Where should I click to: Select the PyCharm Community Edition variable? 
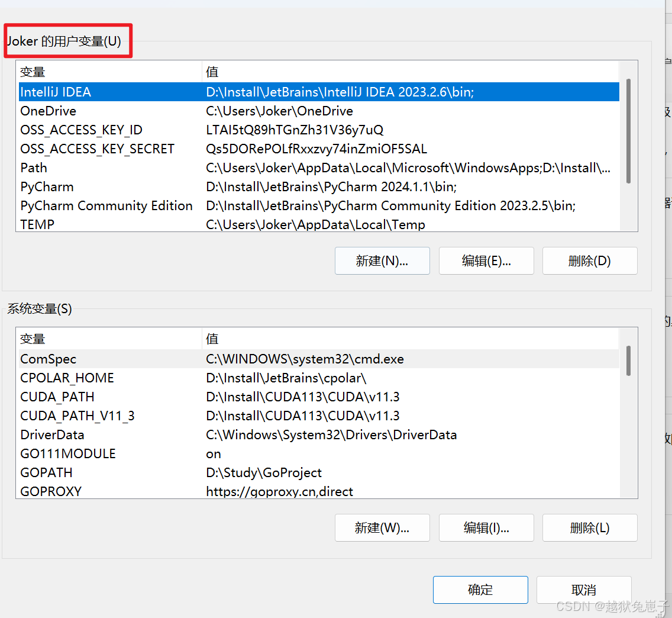(319, 205)
